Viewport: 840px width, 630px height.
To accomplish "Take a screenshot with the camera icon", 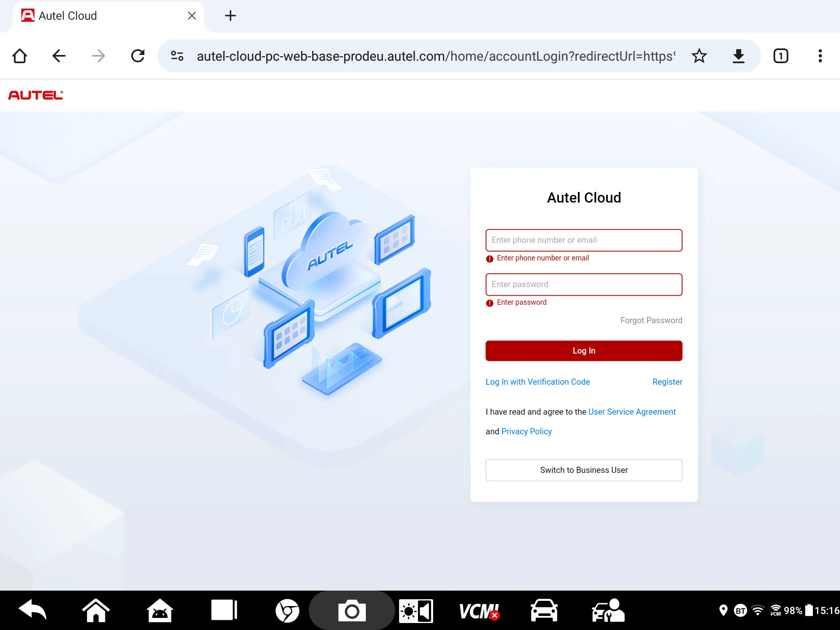I will [352, 611].
